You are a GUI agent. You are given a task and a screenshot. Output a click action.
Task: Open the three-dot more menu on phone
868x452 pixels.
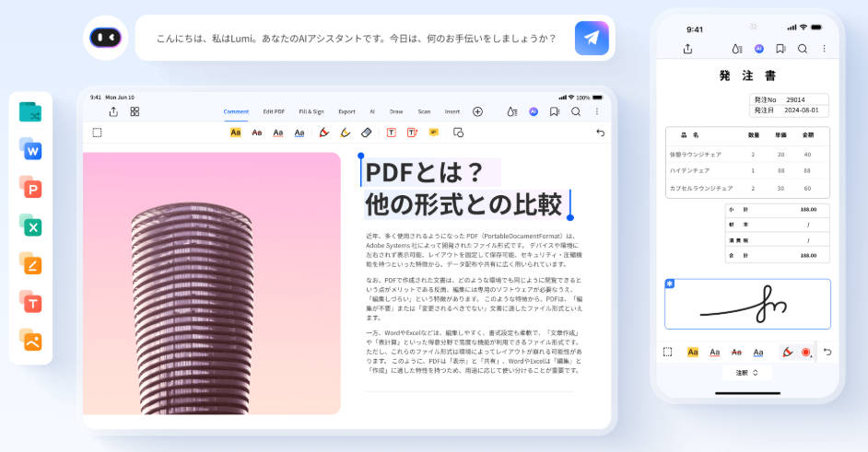pos(824,49)
